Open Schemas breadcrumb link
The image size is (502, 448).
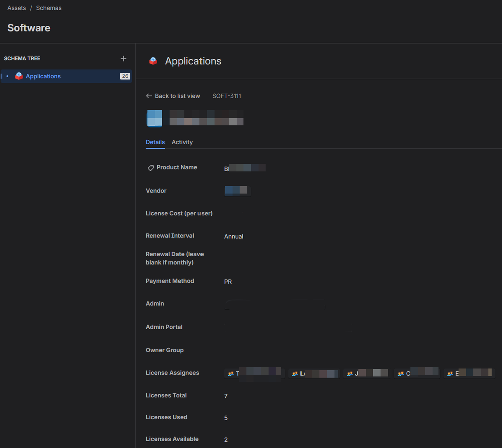(x=49, y=8)
